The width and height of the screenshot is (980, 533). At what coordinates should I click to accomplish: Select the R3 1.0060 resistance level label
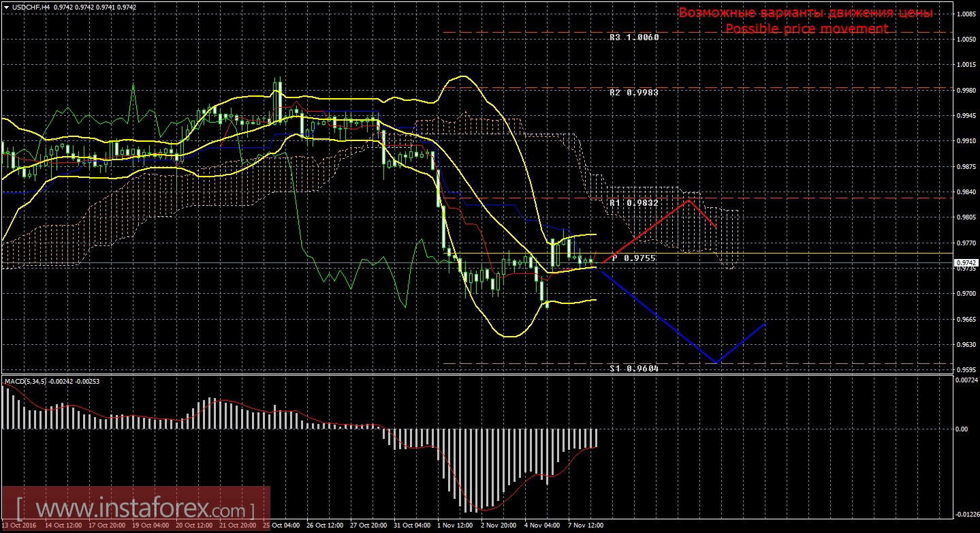(633, 37)
